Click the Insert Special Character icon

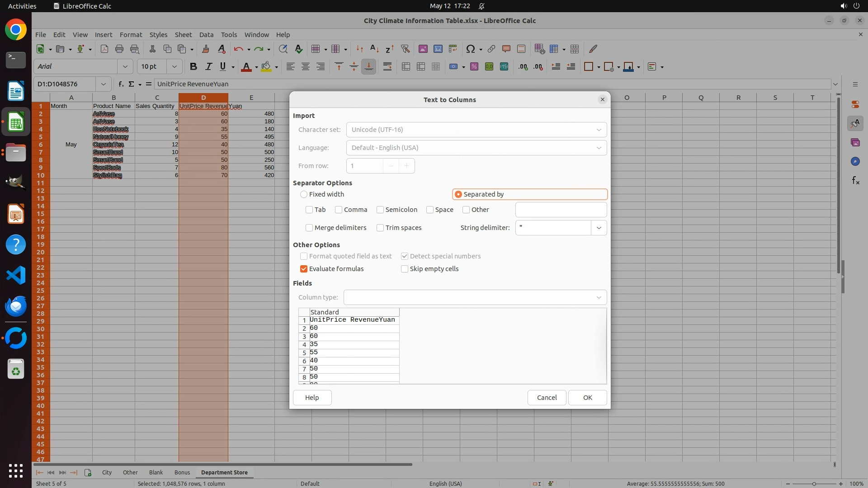coord(470,49)
